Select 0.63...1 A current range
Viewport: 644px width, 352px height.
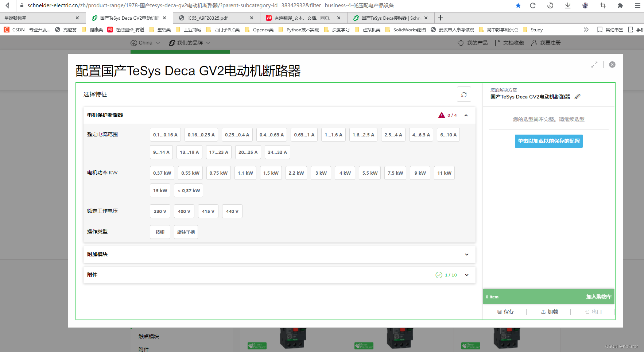304,135
